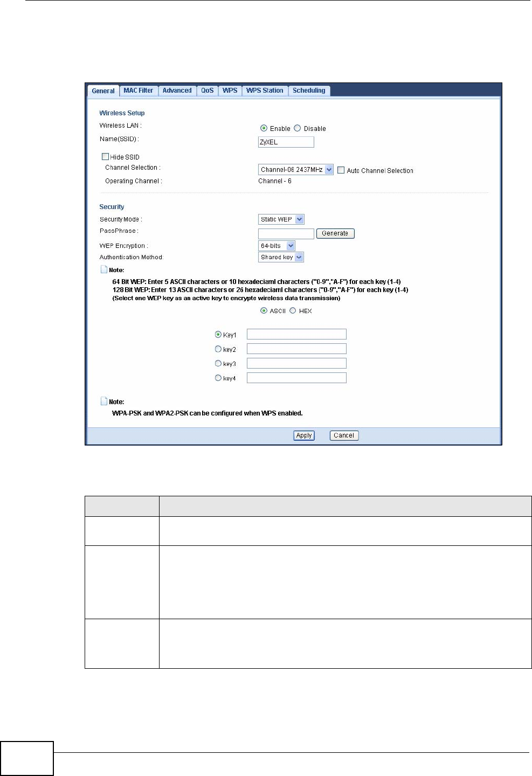Image resolution: width=532 pixels, height=776 pixels.
Task: Click the Name(SSID) input field
Action: click(x=286, y=142)
